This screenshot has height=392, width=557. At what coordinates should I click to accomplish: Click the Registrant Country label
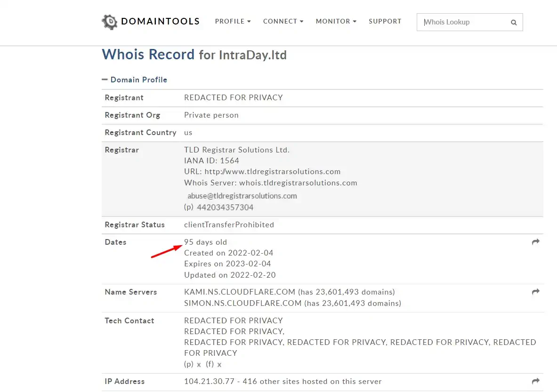point(140,132)
